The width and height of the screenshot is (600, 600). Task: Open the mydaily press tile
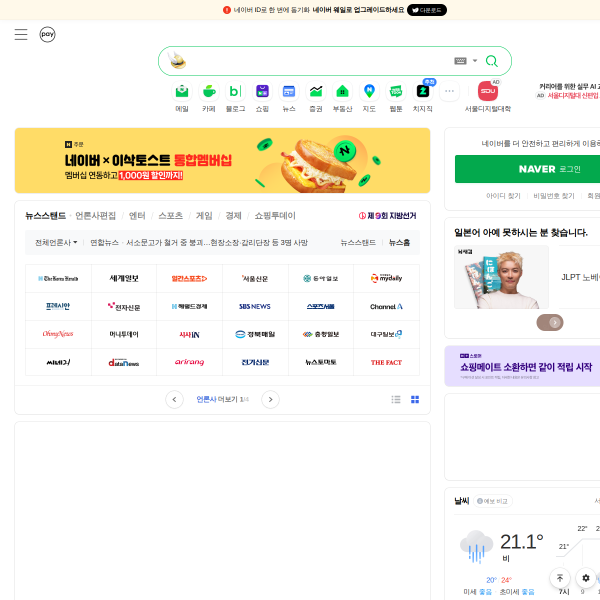pos(386,279)
